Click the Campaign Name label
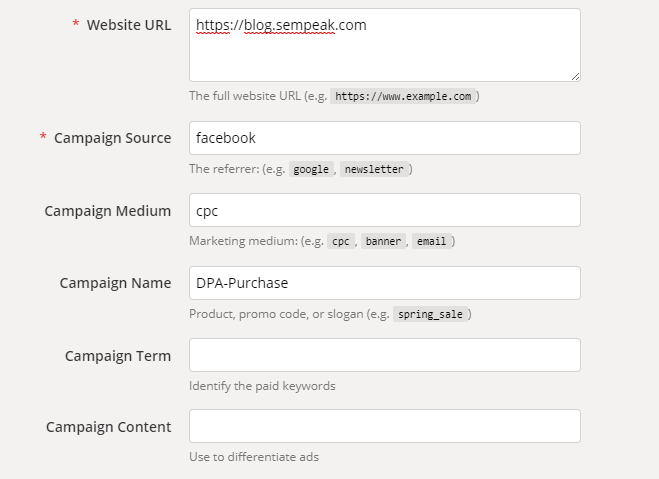This screenshot has width=659, height=479. (x=115, y=283)
